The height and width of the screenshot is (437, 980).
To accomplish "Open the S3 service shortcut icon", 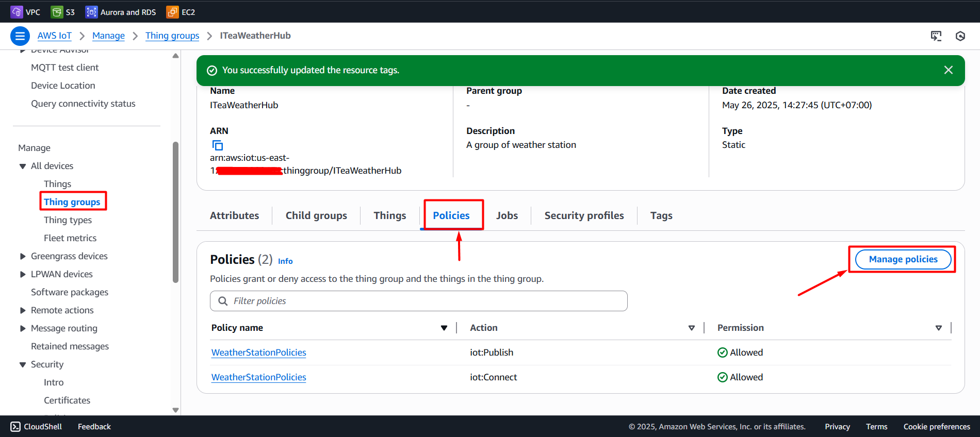I will tap(57, 12).
